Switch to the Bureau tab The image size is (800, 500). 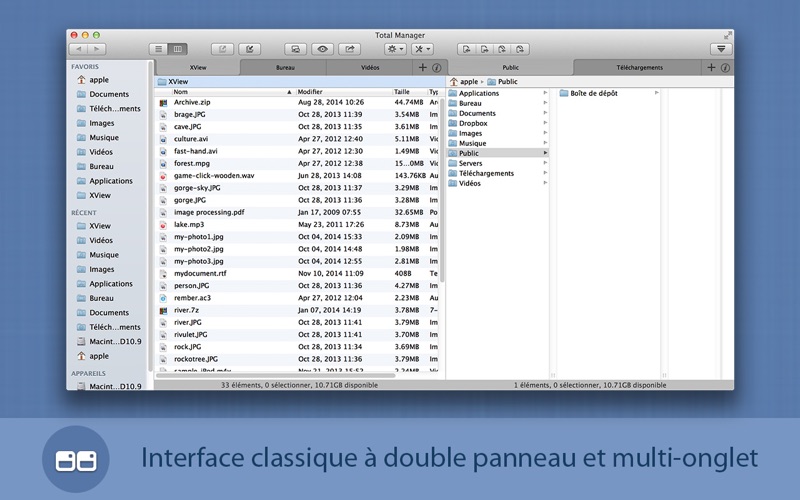(x=285, y=67)
